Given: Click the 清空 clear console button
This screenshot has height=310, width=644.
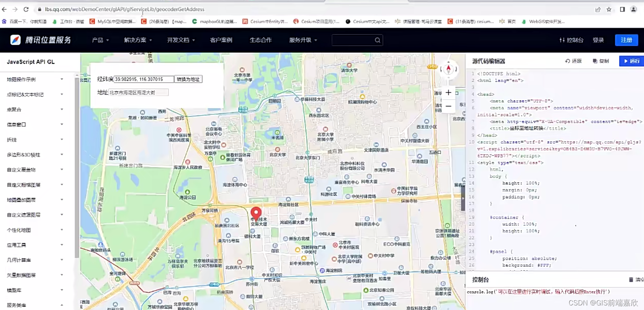Looking at the screenshot, I should coord(636,280).
